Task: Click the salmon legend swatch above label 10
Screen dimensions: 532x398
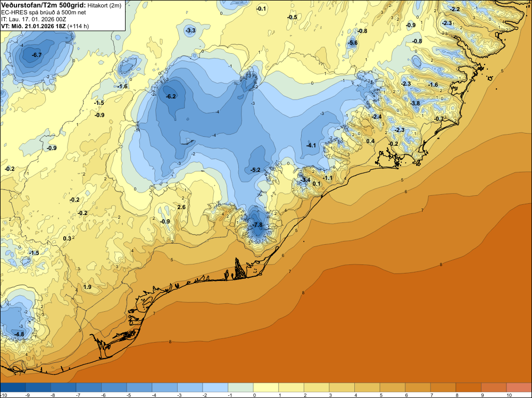Action: 519,387
